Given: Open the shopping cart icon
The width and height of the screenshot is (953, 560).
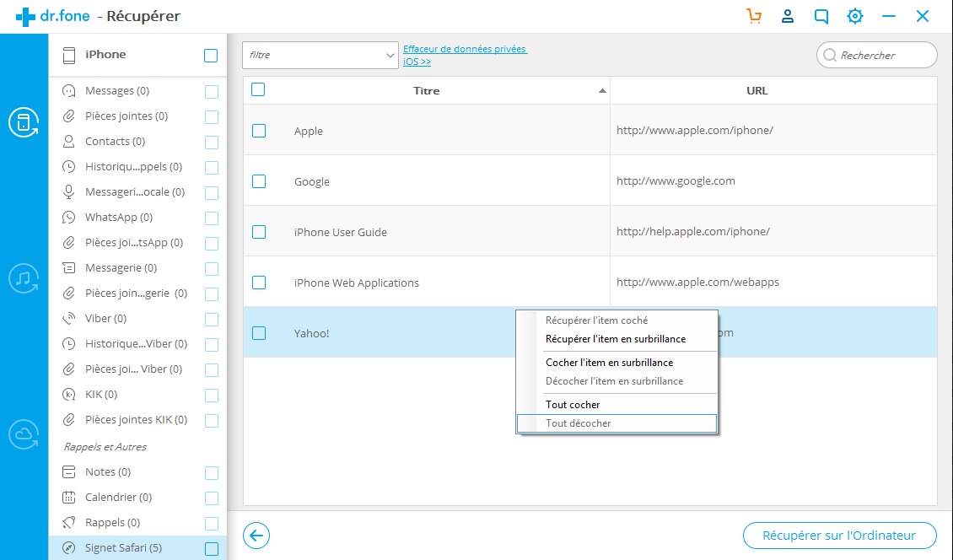Looking at the screenshot, I should [754, 16].
